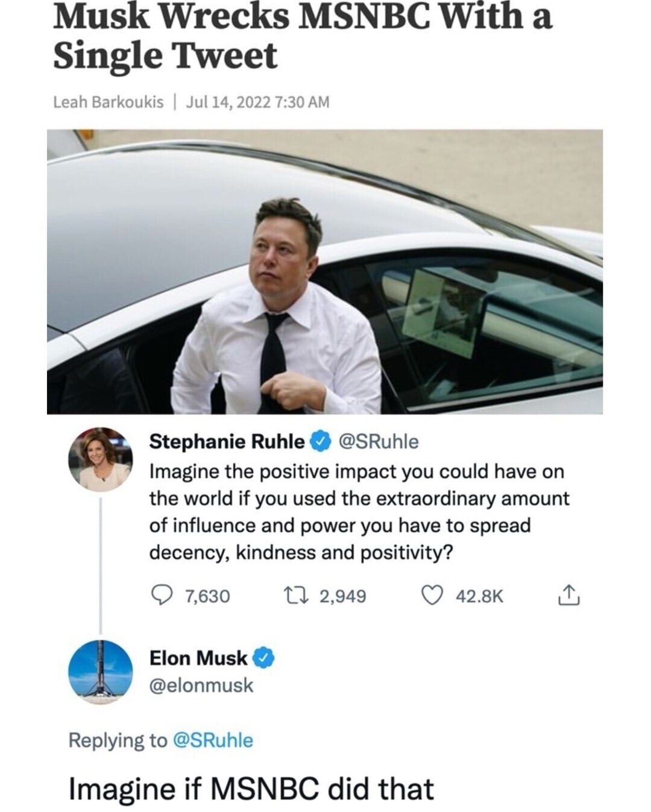Click the @SRuhle handle beside Stephanie's name
651x812 pixels.
click(379, 442)
